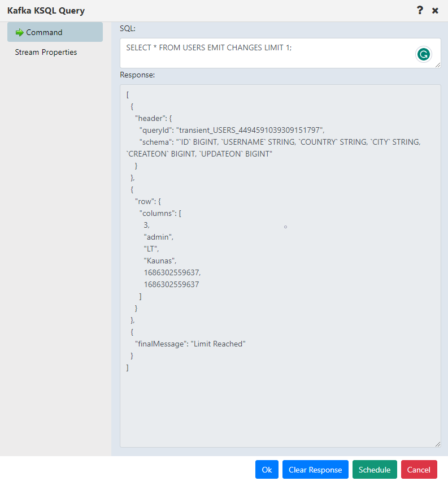Click the value 3, in columns
The width and height of the screenshot is (448, 481).
click(146, 225)
